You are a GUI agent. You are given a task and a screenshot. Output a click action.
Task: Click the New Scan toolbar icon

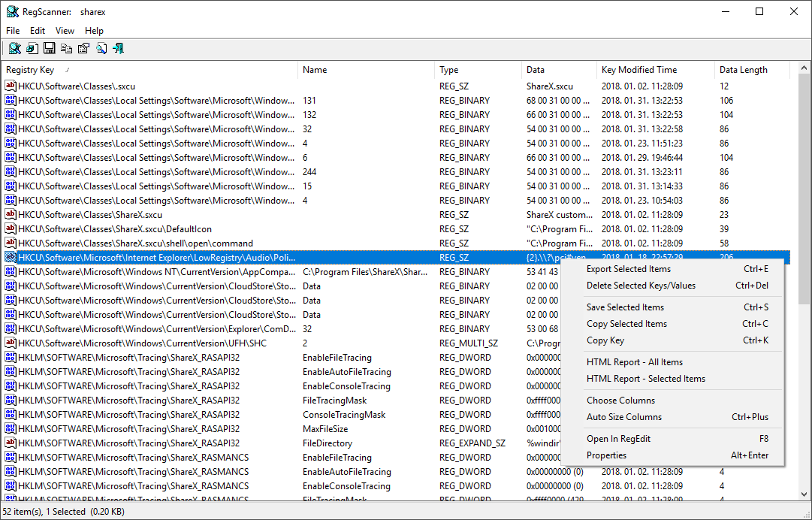14,49
